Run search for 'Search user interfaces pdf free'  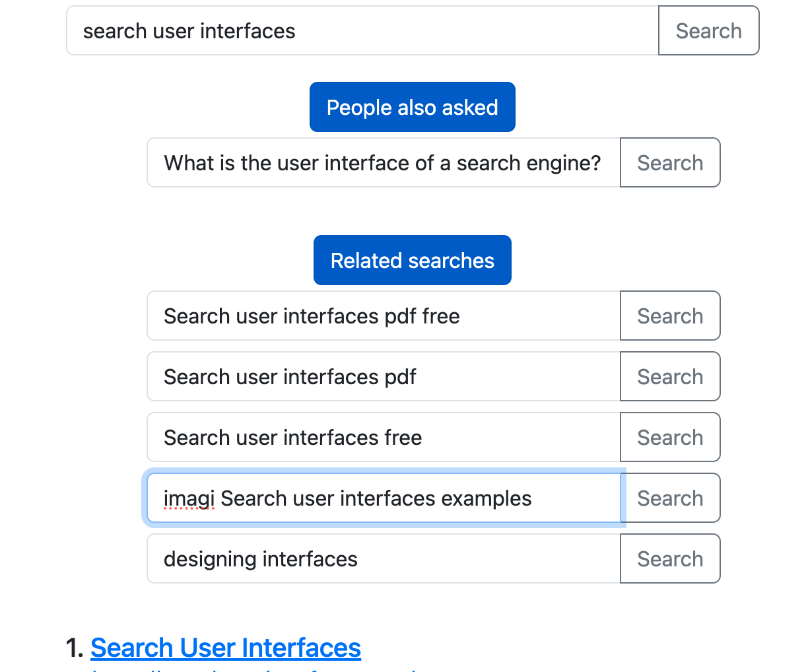pos(670,316)
